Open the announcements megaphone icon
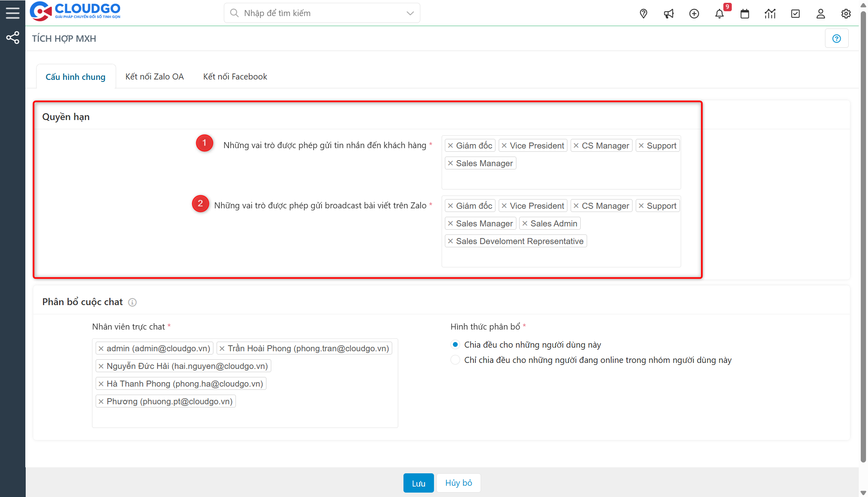Screen dimensions: 868x497 pyautogui.click(x=669, y=13)
